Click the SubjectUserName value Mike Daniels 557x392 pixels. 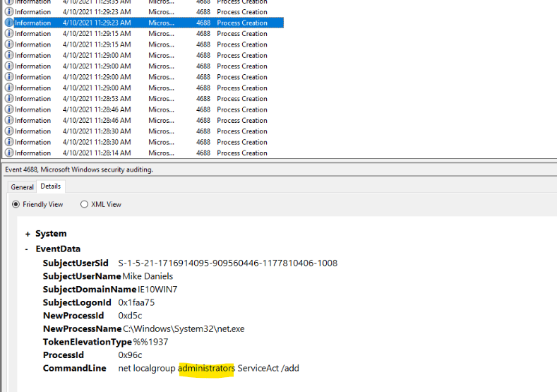click(x=148, y=276)
